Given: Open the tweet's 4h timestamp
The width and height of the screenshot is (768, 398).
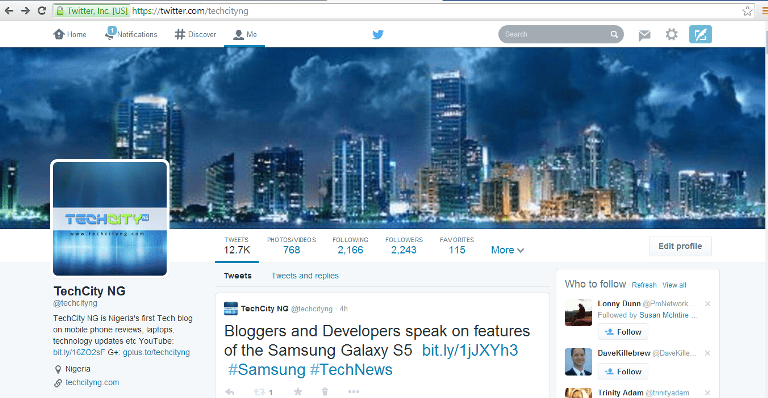Looking at the screenshot, I should pyautogui.click(x=344, y=309).
